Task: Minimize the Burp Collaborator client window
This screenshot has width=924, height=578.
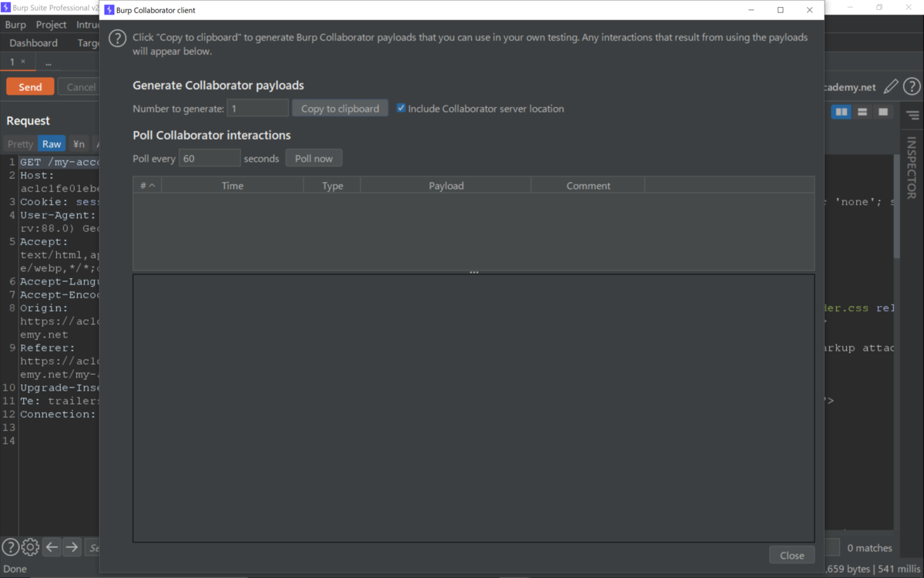Action: [752, 10]
